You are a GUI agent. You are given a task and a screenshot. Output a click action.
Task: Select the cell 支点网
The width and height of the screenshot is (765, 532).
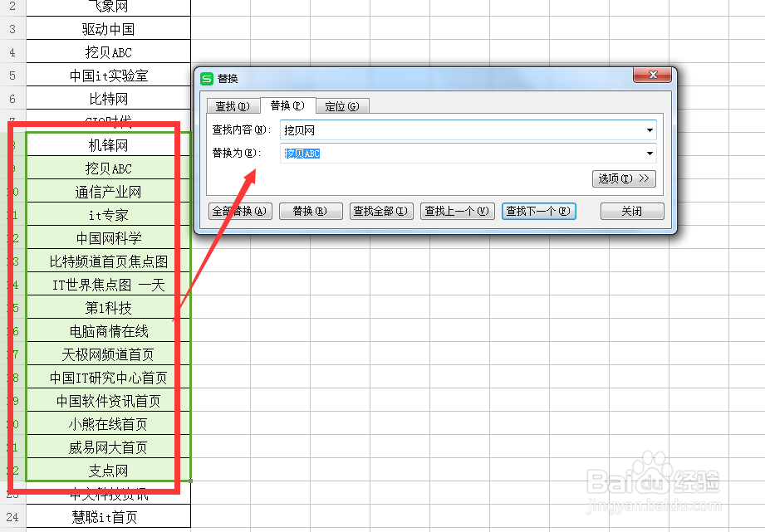point(108,470)
